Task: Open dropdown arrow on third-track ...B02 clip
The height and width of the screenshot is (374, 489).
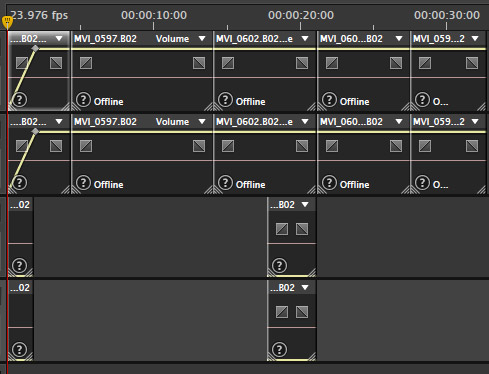Action: [305, 204]
